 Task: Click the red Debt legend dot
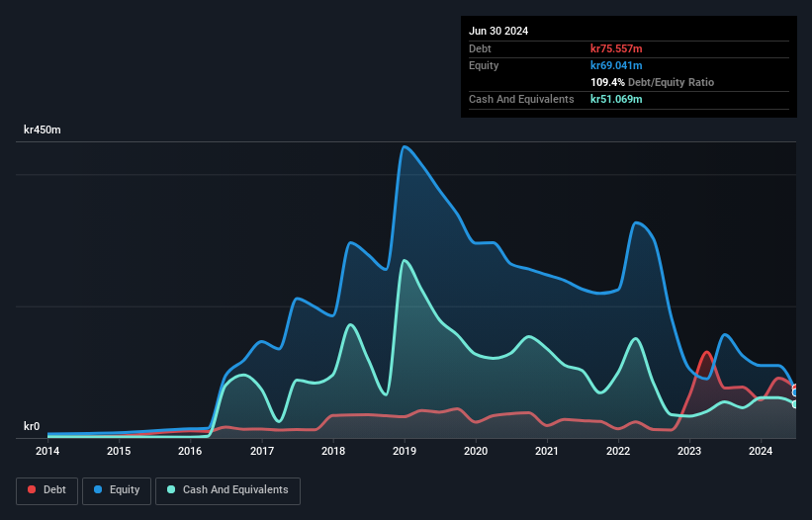(x=32, y=489)
